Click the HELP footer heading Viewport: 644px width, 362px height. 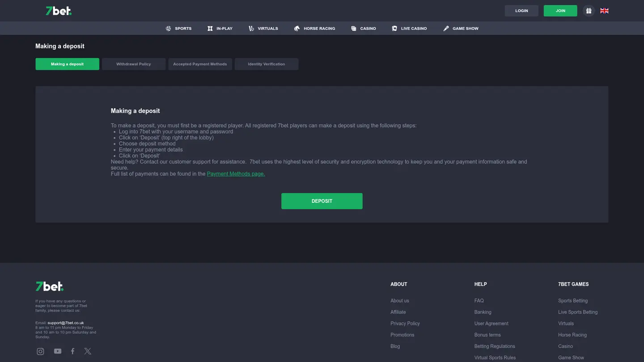481,284
